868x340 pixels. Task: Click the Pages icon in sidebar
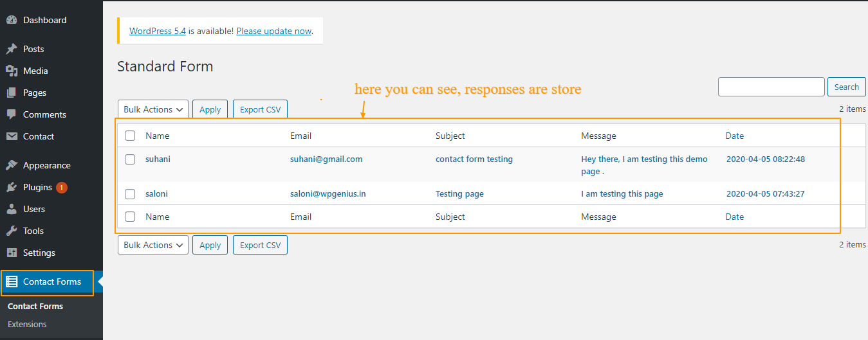coord(11,93)
